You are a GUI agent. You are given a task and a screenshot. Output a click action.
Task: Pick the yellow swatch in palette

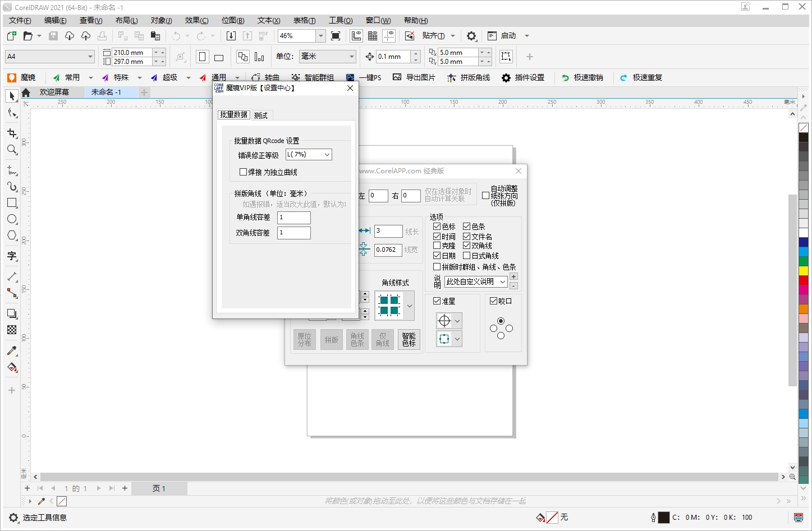[804, 271]
